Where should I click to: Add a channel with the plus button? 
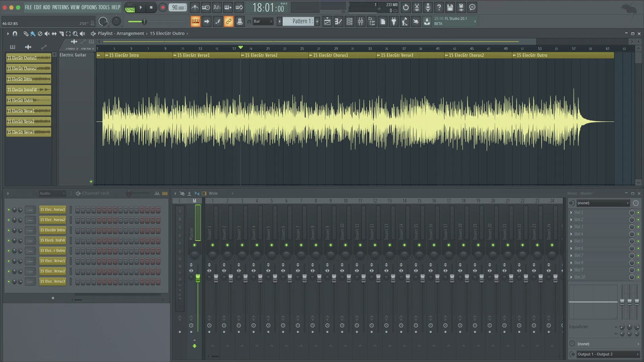point(53,298)
